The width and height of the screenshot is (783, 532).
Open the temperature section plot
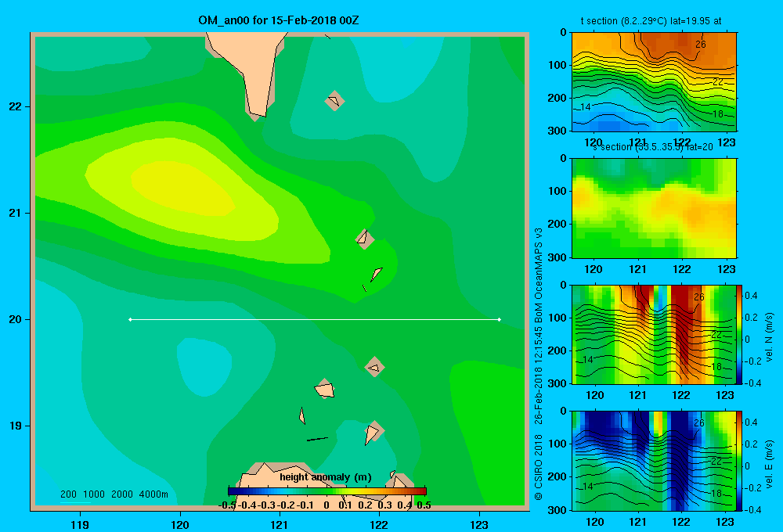coord(654,82)
